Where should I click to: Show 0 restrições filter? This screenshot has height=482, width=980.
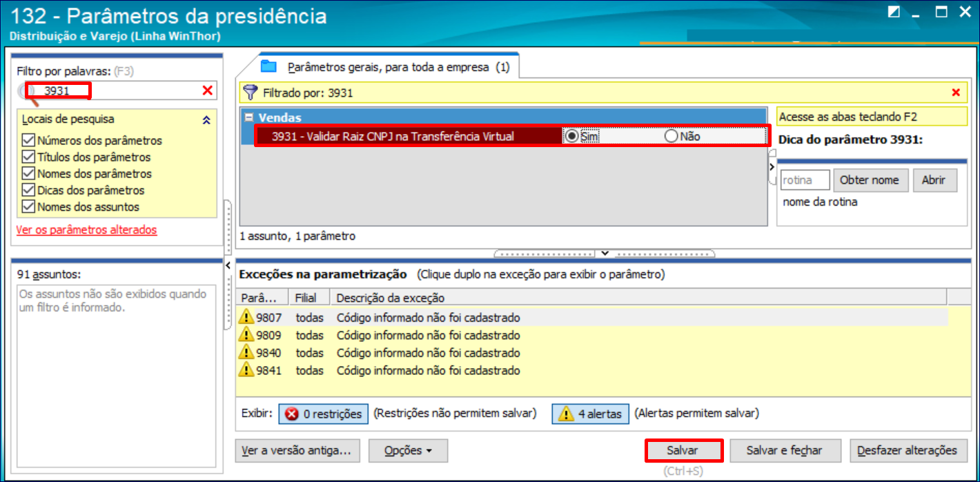[x=324, y=414]
